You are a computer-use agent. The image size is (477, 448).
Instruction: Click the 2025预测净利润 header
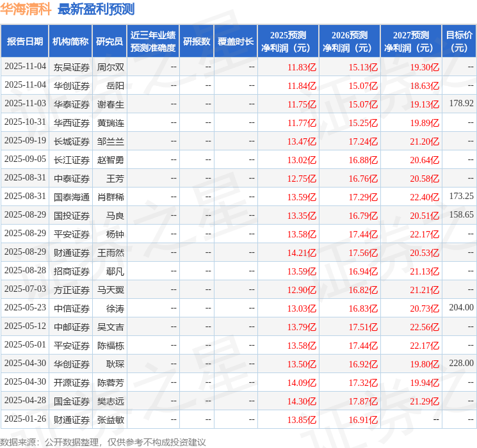point(288,42)
